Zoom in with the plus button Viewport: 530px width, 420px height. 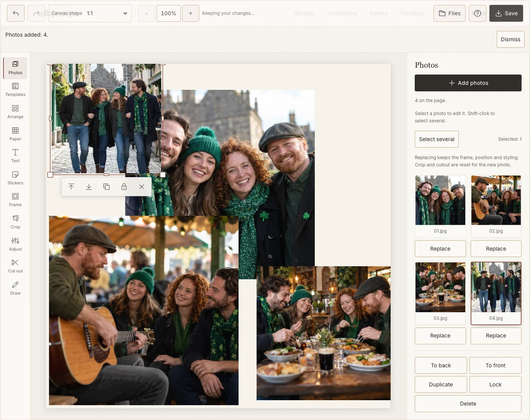(190, 13)
